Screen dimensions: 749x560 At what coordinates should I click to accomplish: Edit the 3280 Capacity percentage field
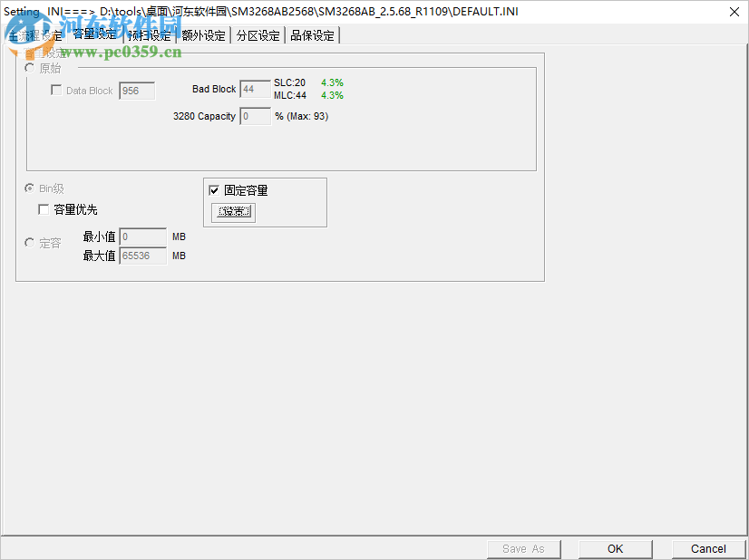[x=255, y=116]
